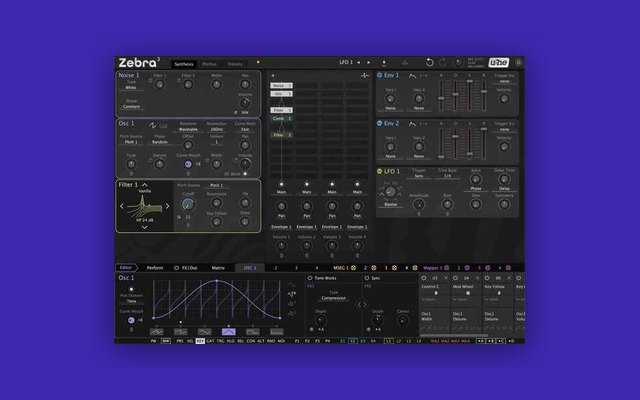Image resolution: width=640 pixels, height=400 pixels.
Task: Open the Matrix tab in lower bar
Action: [218, 268]
